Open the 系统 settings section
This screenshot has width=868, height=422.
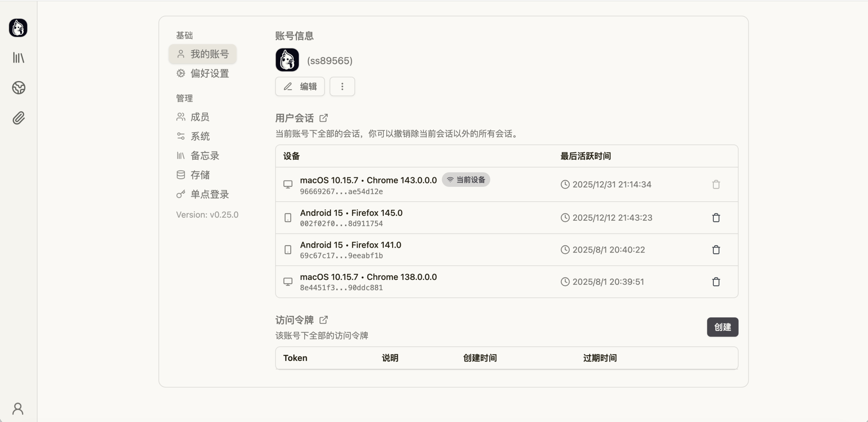pyautogui.click(x=200, y=136)
